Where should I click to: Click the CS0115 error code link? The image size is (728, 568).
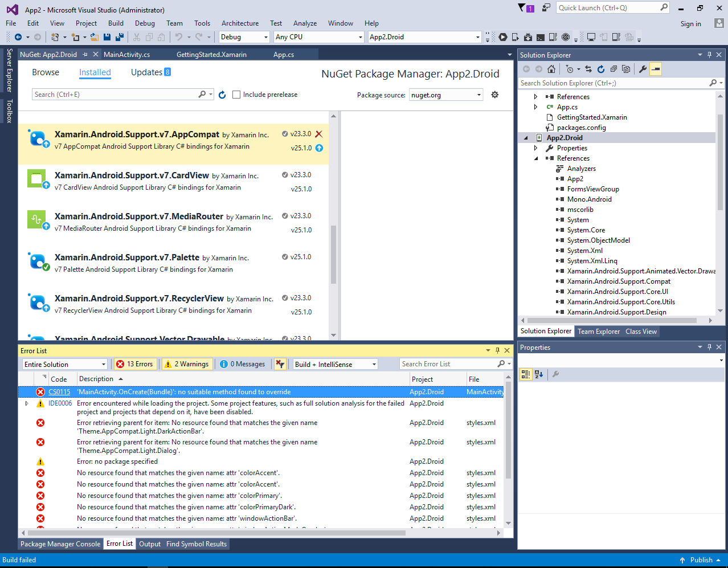pos(59,392)
